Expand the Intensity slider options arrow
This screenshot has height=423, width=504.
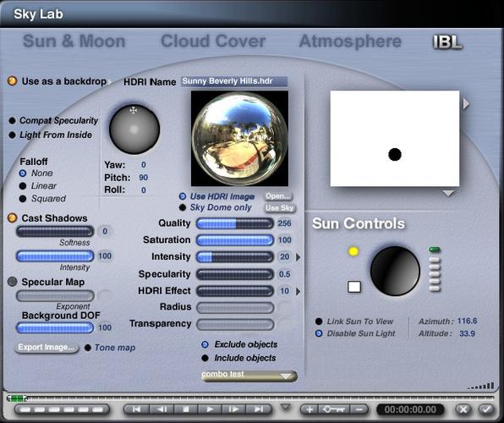(x=299, y=257)
